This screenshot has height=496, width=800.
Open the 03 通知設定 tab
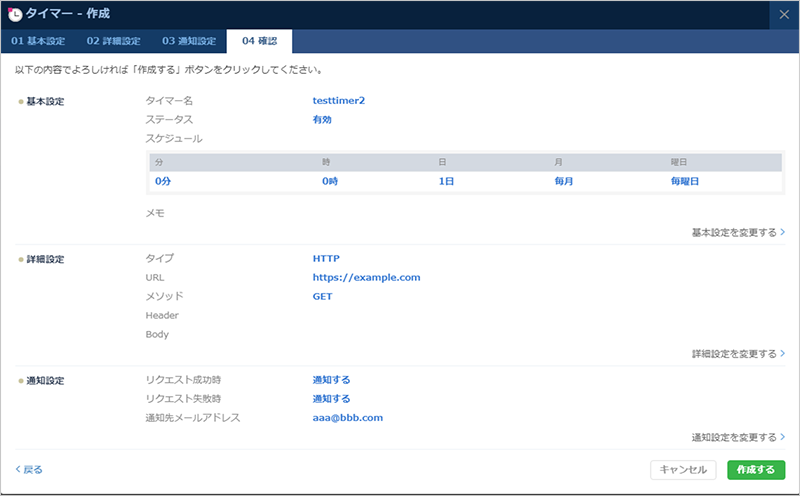189,41
